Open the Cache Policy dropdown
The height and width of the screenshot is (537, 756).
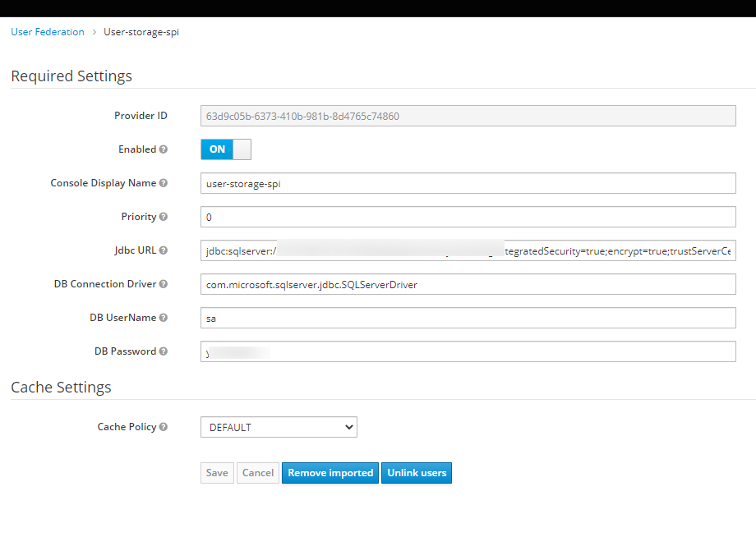click(x=279, y=427)
